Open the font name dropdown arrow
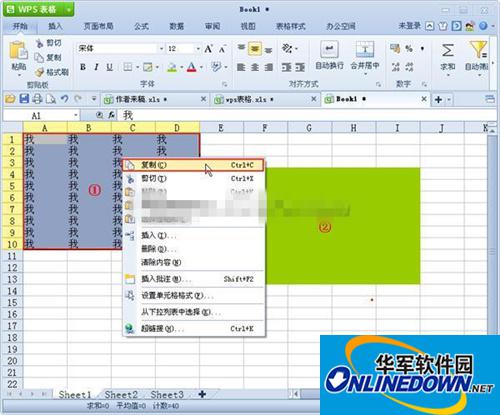Screen dimensions: 500x415 (161, 49)
